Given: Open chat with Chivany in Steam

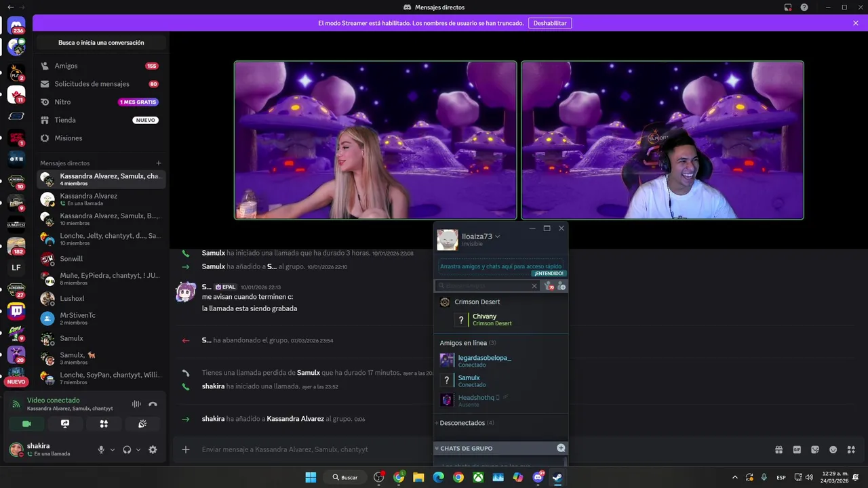Looking at the screenshot, I should (500, 320).
